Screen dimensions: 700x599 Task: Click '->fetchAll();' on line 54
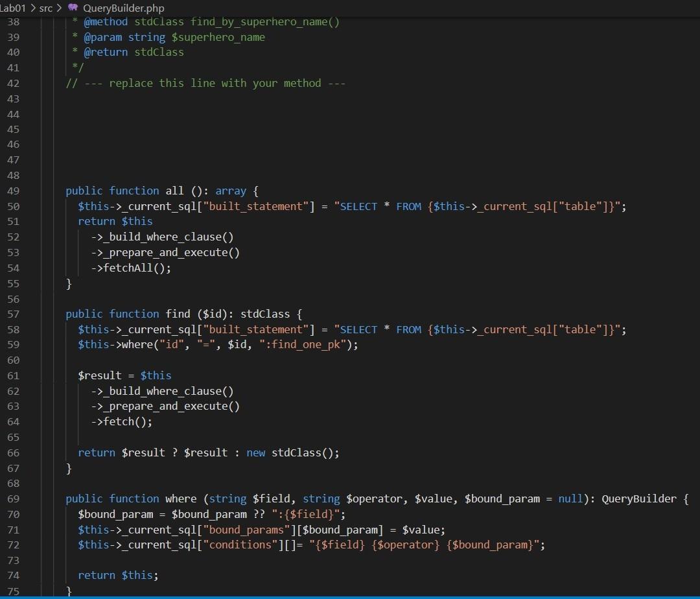[131, 268]
